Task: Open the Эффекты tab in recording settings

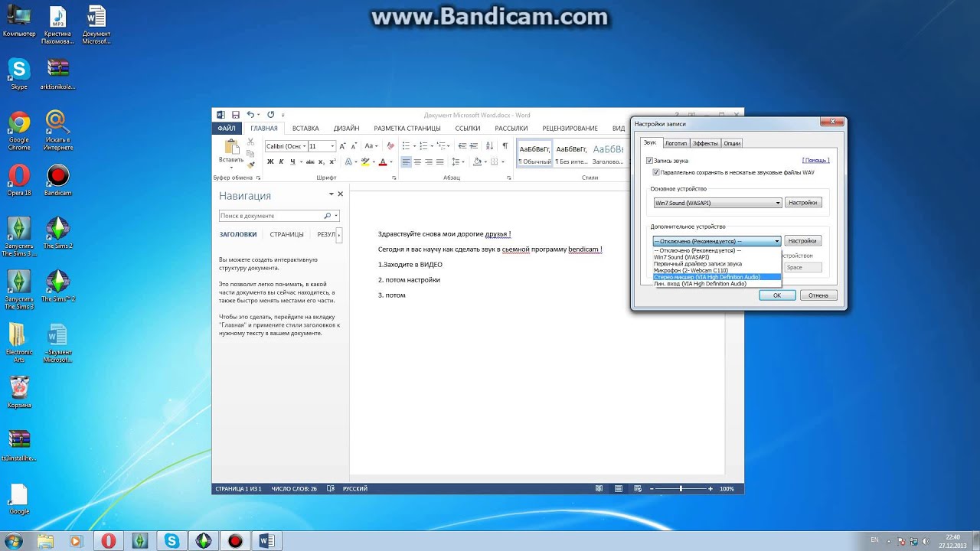Action: [x=705, y=143]
